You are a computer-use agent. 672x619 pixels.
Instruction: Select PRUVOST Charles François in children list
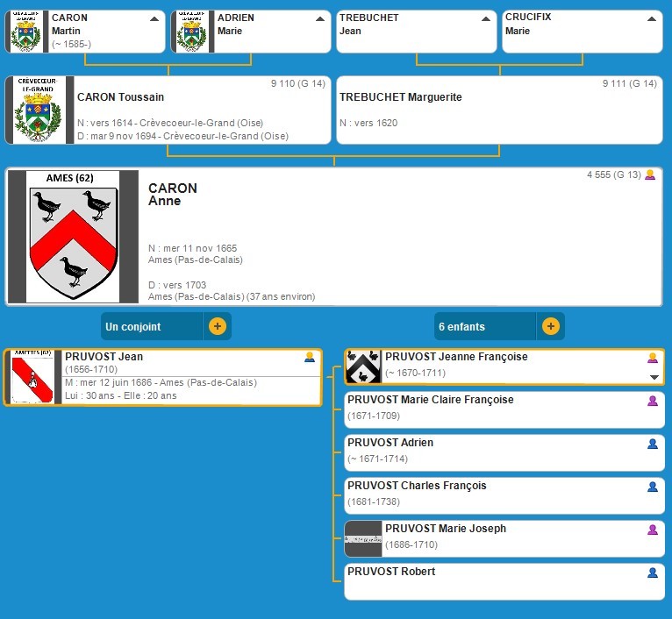(x=417, y=486)
